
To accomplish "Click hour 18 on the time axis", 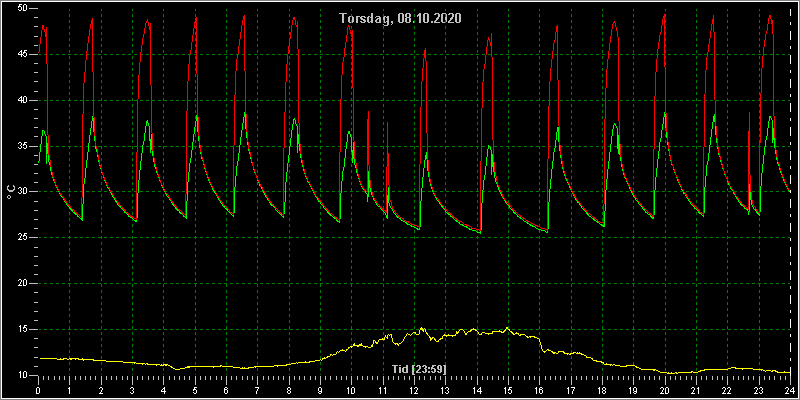I will coord(602,390).
